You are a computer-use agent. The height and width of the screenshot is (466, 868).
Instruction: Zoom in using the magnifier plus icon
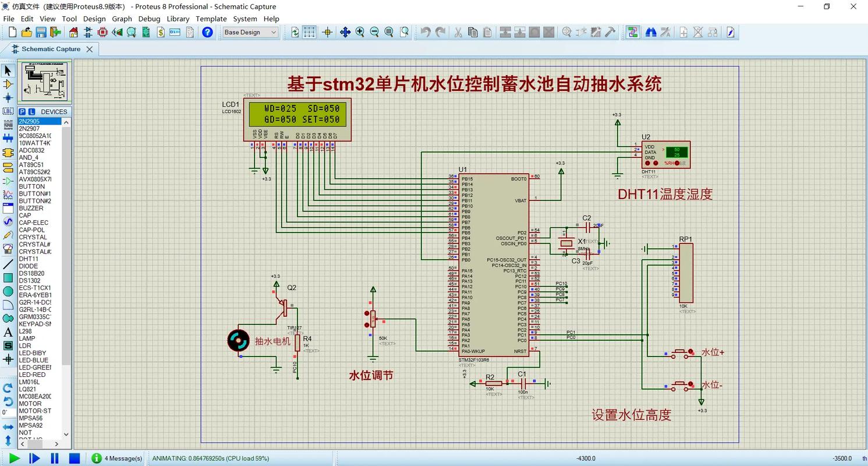point(360,33)
